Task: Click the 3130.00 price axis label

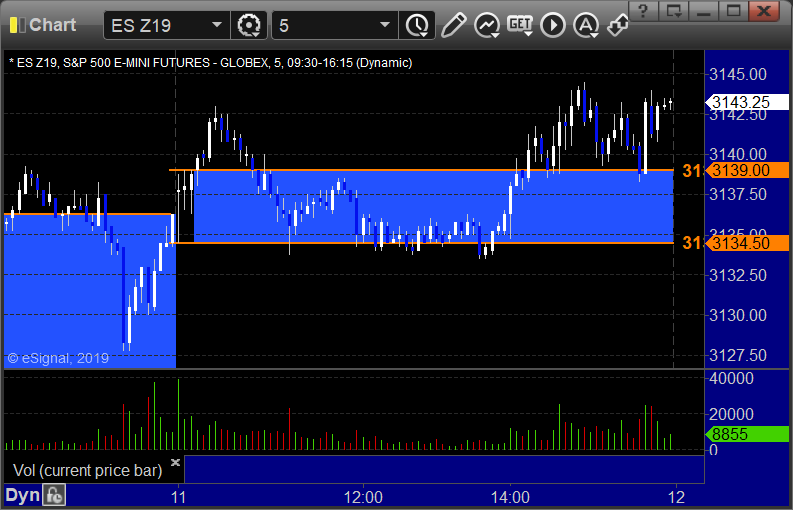Action: click(738, 315)
